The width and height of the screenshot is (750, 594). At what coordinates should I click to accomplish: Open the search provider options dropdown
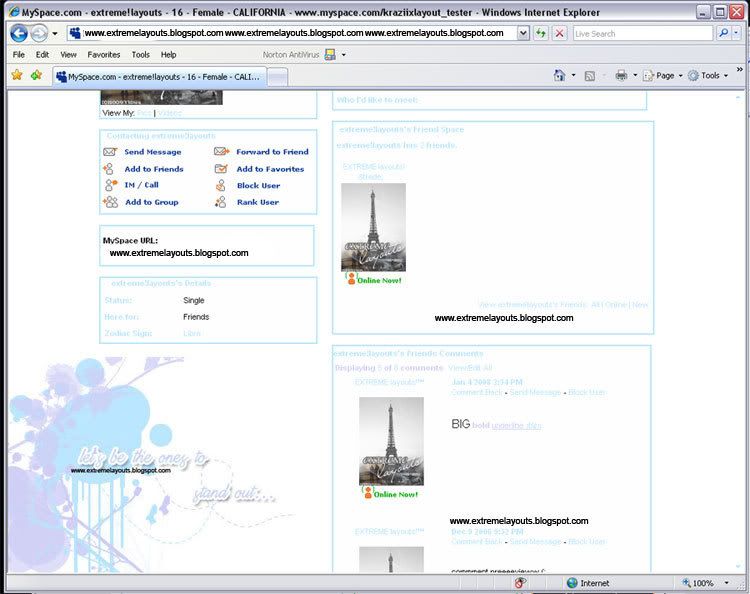(737, 33)
